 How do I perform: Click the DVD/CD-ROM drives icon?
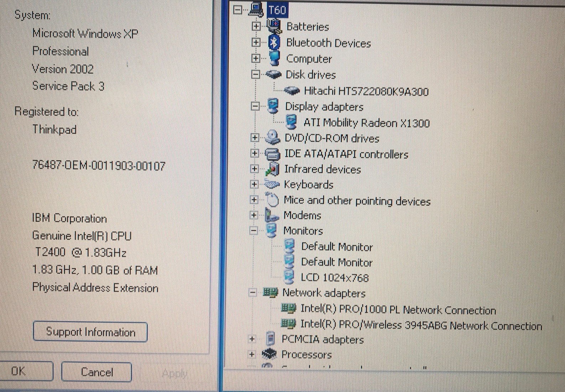273,138
